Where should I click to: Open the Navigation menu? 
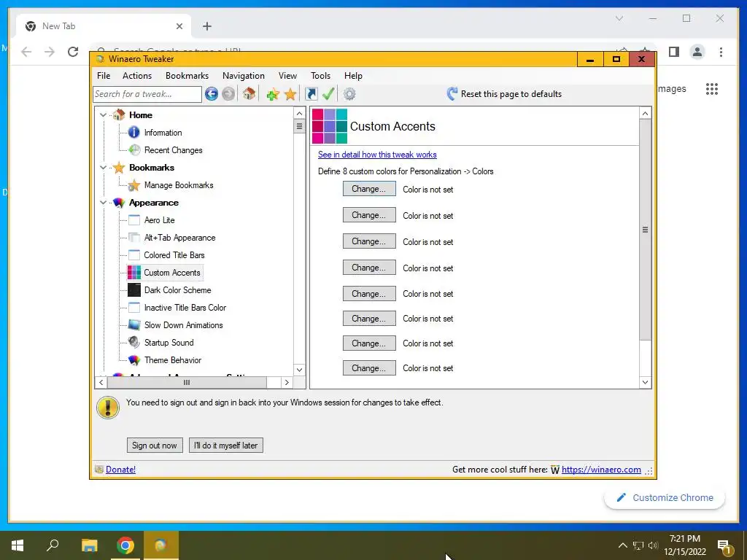tap(244, 76)
